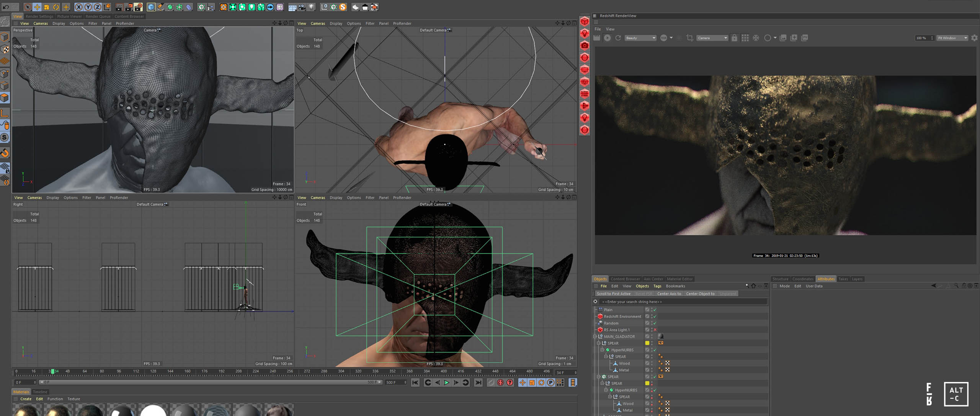Click the topmost Redshift hexagon icon
Screen dimensions: 980x416
click(585, 21)
